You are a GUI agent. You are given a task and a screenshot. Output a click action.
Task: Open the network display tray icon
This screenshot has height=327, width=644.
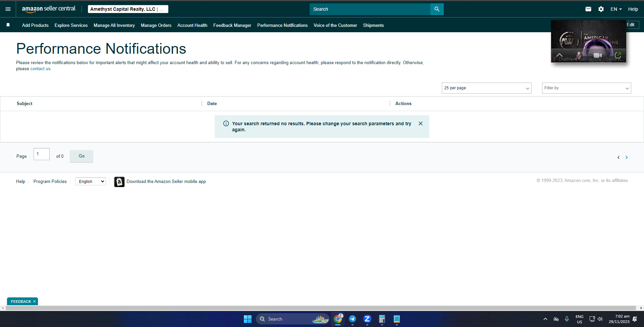592,319
